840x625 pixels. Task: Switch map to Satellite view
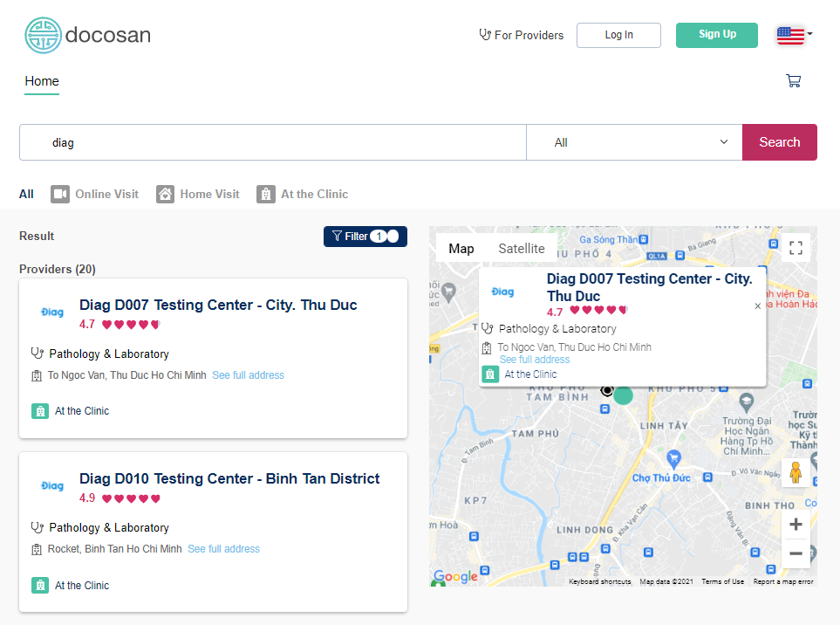point(521,249)
